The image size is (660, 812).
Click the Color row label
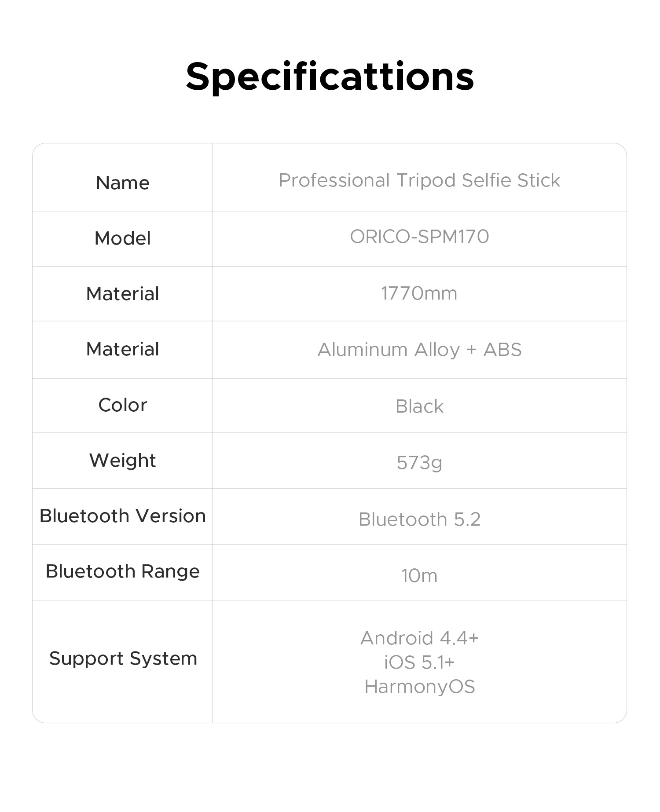(x=122, y=405)
